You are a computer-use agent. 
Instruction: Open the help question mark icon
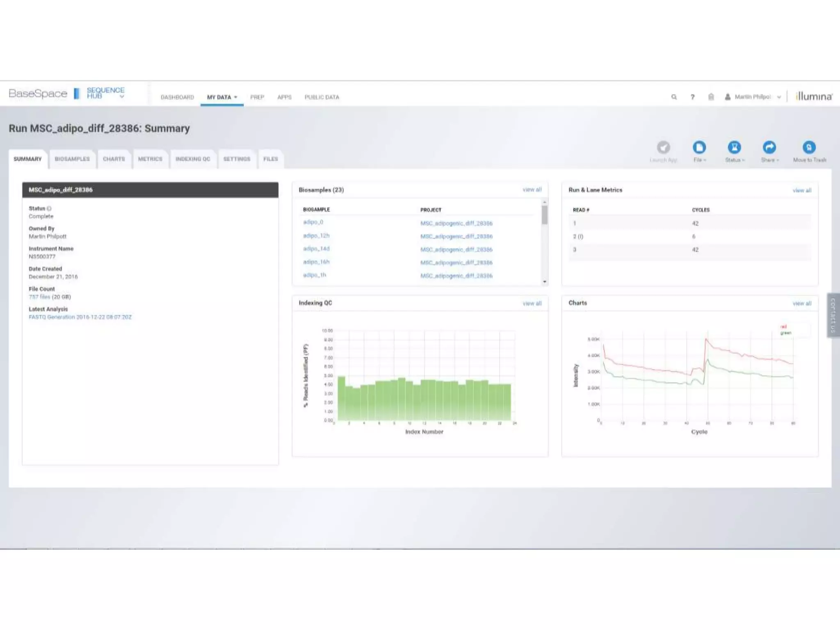[692, 97]
